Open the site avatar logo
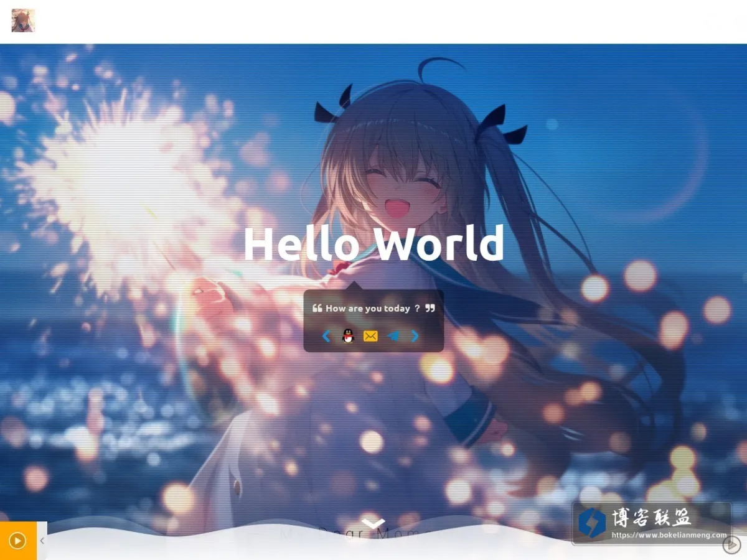 (23, 21)
